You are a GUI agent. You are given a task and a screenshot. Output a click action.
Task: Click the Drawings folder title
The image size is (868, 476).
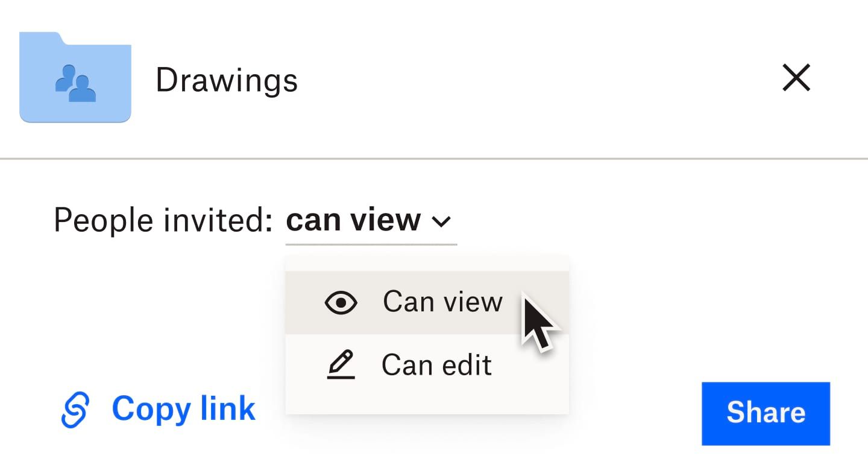point(227,79)
